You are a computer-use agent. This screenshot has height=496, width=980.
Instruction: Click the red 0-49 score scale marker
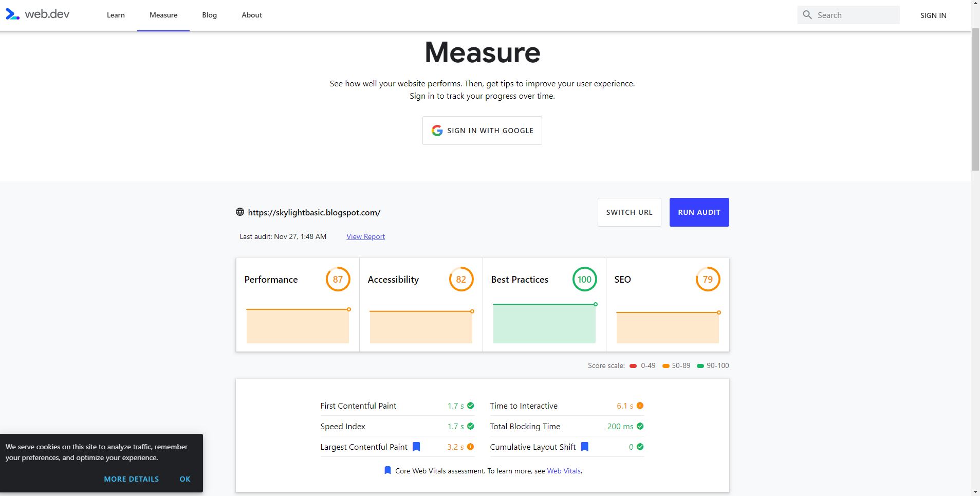[633, 366]
